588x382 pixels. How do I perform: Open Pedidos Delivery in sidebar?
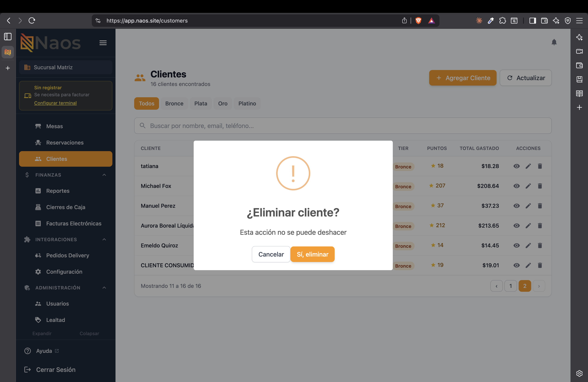66,255
